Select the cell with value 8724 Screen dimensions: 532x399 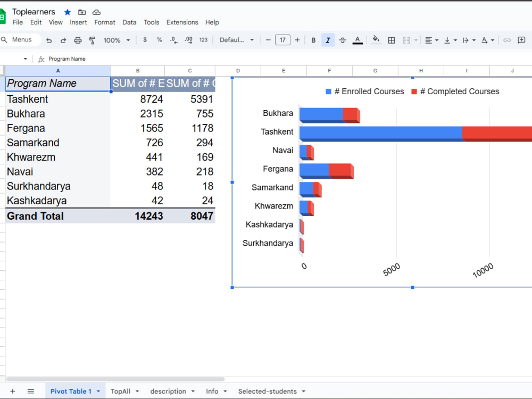pyautogui.click(x=138, y=99)
